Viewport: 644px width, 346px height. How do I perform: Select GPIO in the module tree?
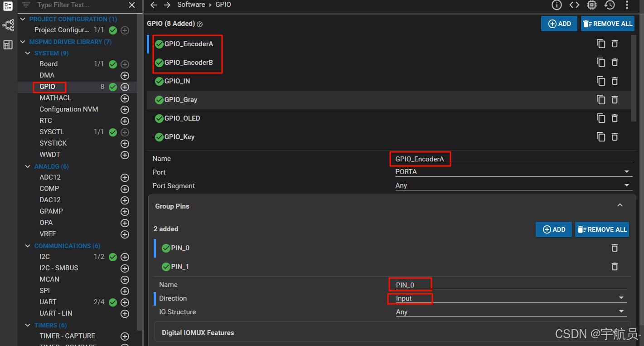[x=47, y=87]
